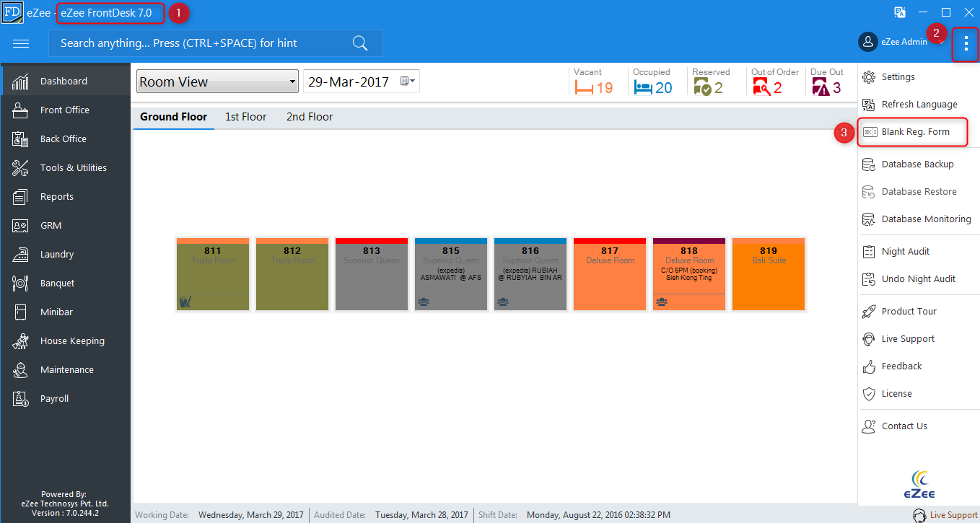Viewport: 980px width, 523px height.
Task: Click the Maintenance worker icon
Action: pos(20,369)
